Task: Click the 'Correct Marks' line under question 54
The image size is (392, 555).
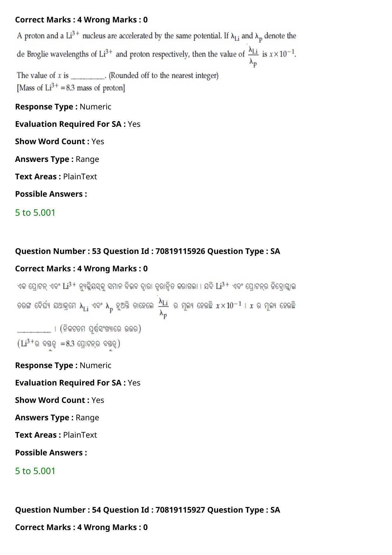Action: [81, 527]
